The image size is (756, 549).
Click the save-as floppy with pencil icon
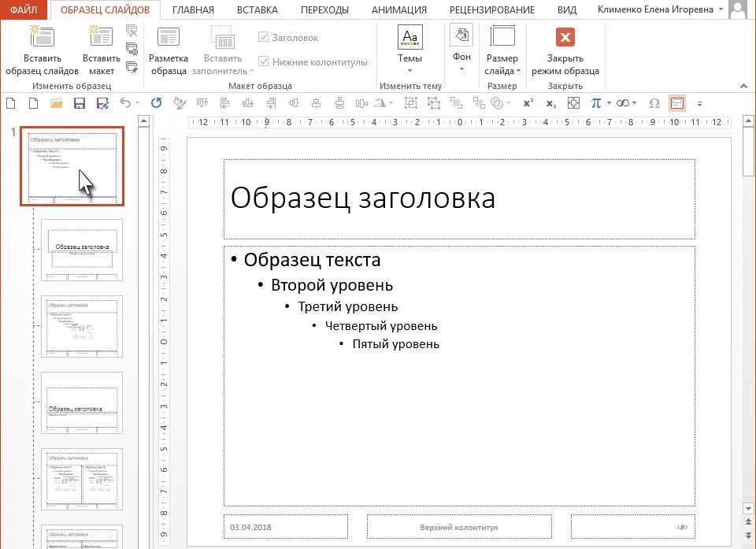[102, 102]
